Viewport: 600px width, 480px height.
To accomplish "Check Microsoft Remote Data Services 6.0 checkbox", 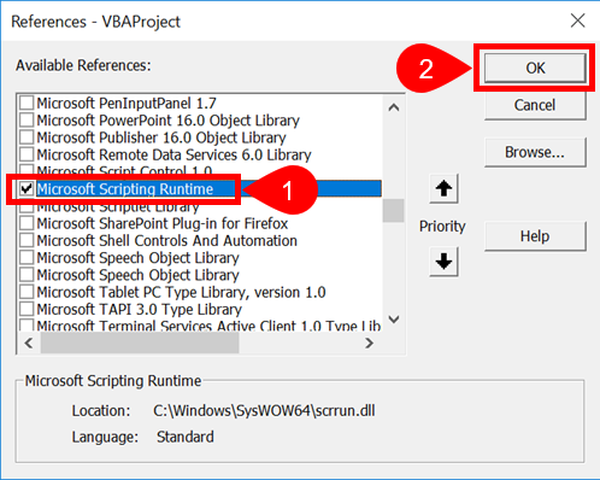I will (27, 155).
